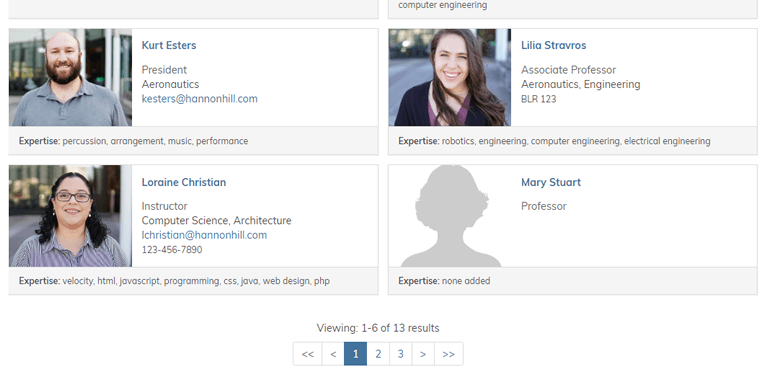Click Lilia Stravros profile photo
The height and width of the screenshot is (383, 770).
pyautogui.click(x=450, y=77)
